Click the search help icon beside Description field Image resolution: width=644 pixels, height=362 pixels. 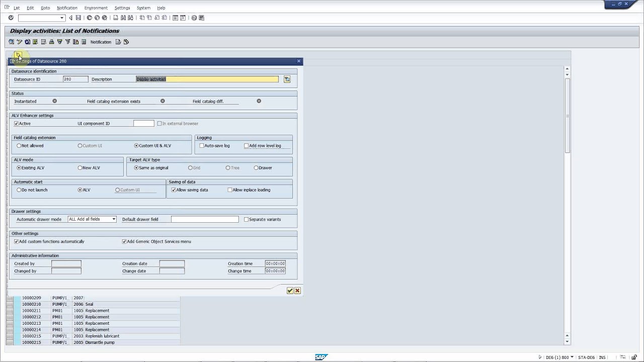tap(287, 79)
